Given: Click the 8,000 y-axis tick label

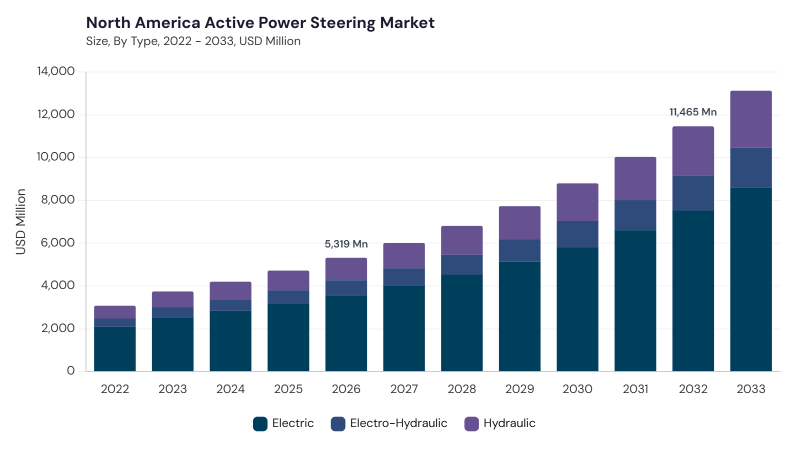Looking at the screenshot, I should tap(58, 199).
